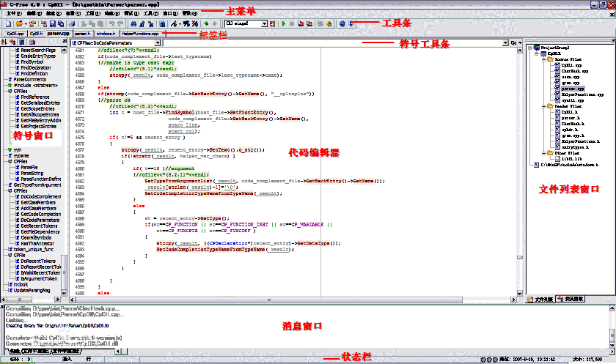
Task: Click the blue help icon in toolbar
Action: pyautogui.click(x=342, y=24)
